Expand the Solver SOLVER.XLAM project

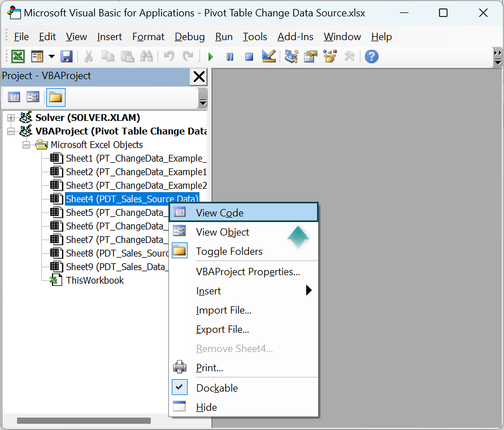(x=10, y=118)
